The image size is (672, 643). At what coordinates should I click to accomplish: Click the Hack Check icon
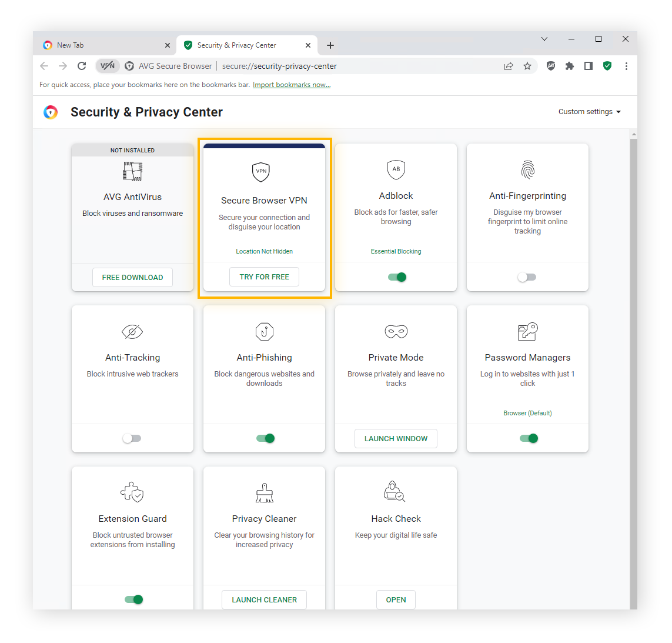pos(394,491)
